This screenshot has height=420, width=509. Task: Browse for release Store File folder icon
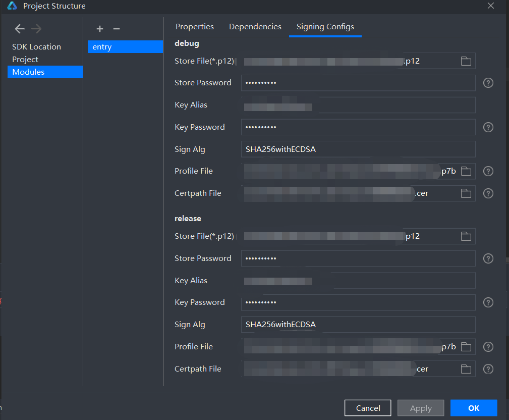click(x=466, y=236)
